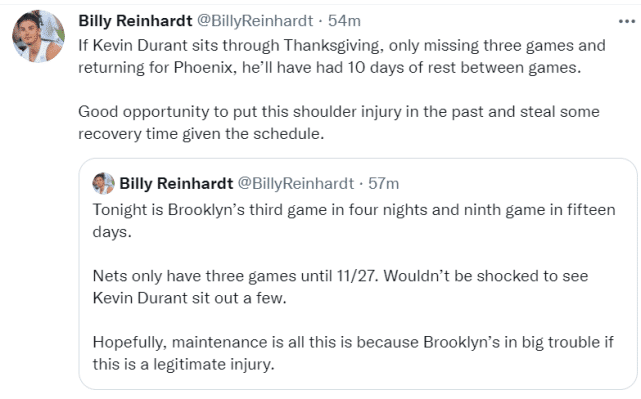The width and height of the screenshot is (641, 399).
Task: Click the main tweet text about Kevin Durant sitting
Action: point(342,56)
